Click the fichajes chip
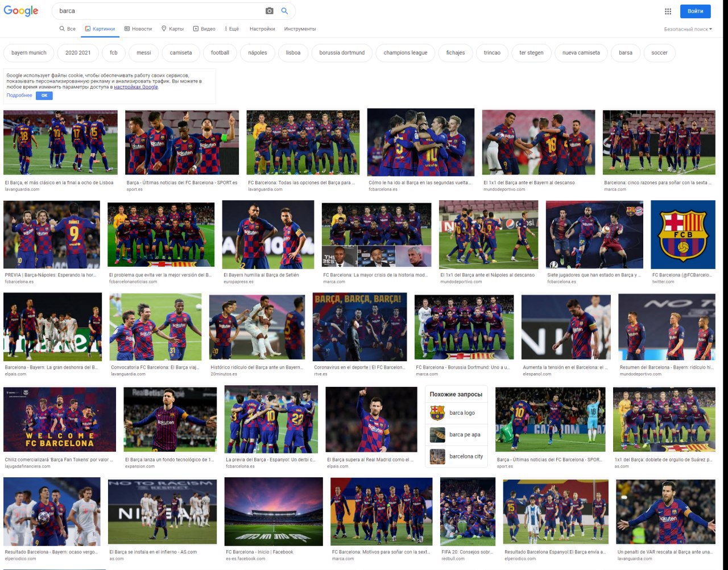This screenshot has width=728, height=570. click(x=456, y=53)
